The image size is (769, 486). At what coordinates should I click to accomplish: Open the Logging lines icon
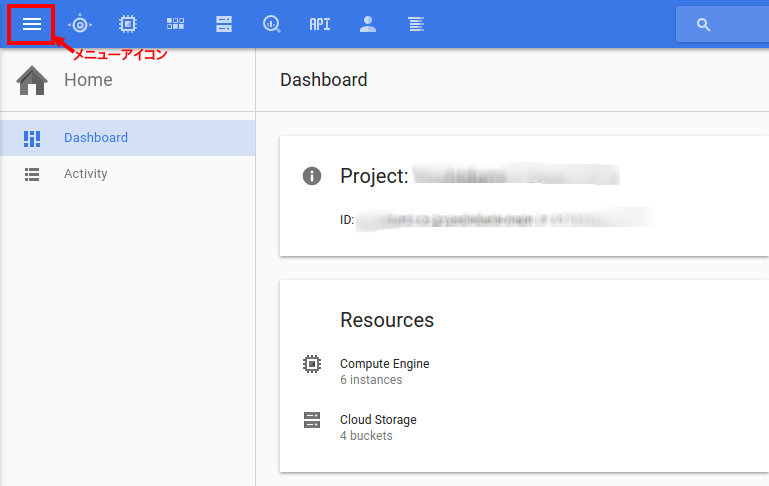point(416,24)
